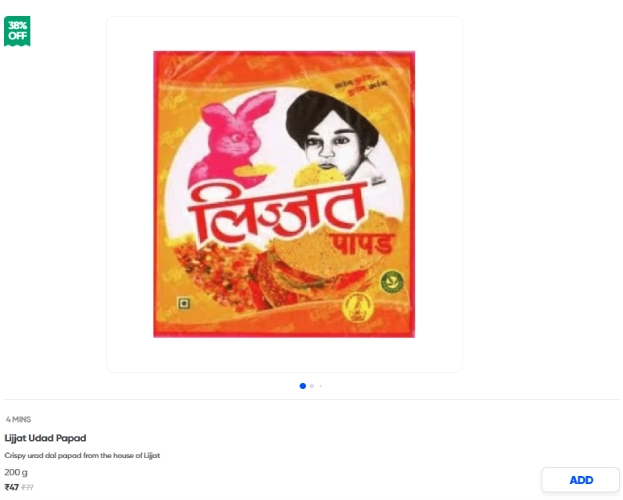Select the first blue carousel dot
This screenshot has width=623, height=500.
(303, 386)
